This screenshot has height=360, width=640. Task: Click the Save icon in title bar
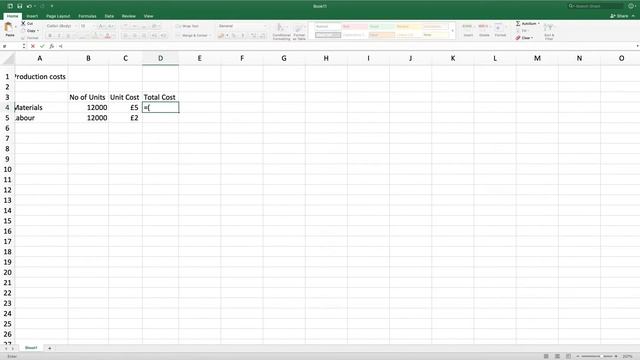pos(19,6)
